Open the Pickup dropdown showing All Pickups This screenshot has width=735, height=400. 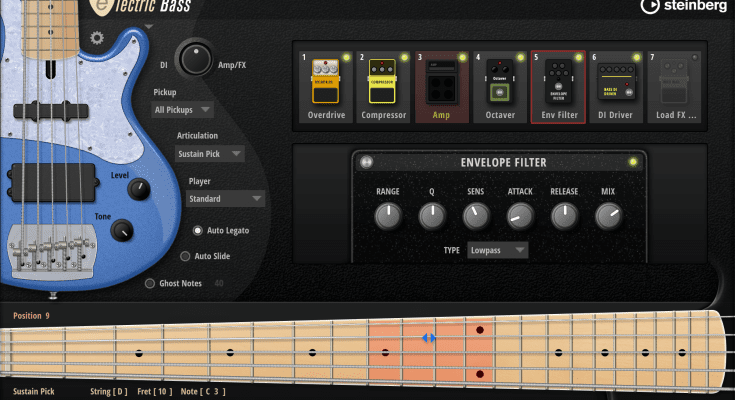182,109
